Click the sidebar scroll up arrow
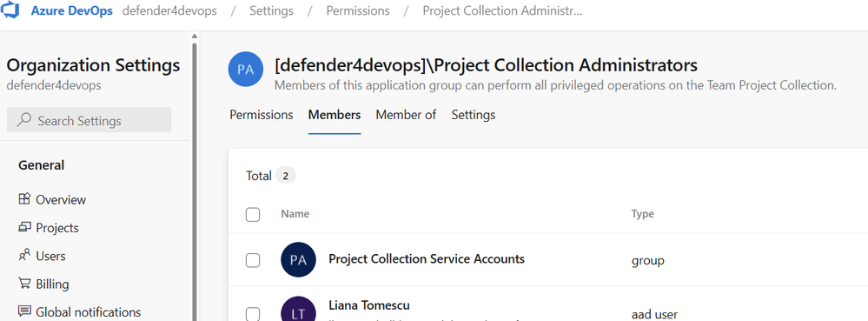Viewport: 868px width, 321px height. tap(195, 37)
